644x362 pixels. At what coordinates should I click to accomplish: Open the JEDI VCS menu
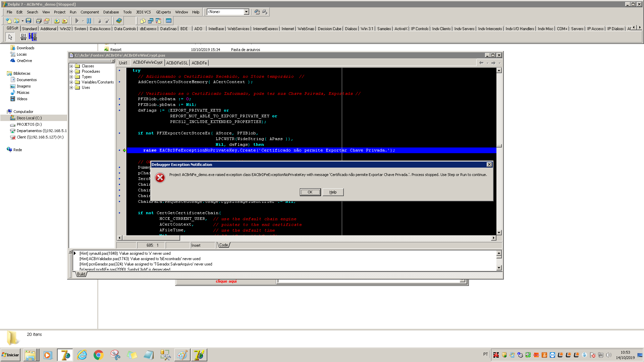143,12
